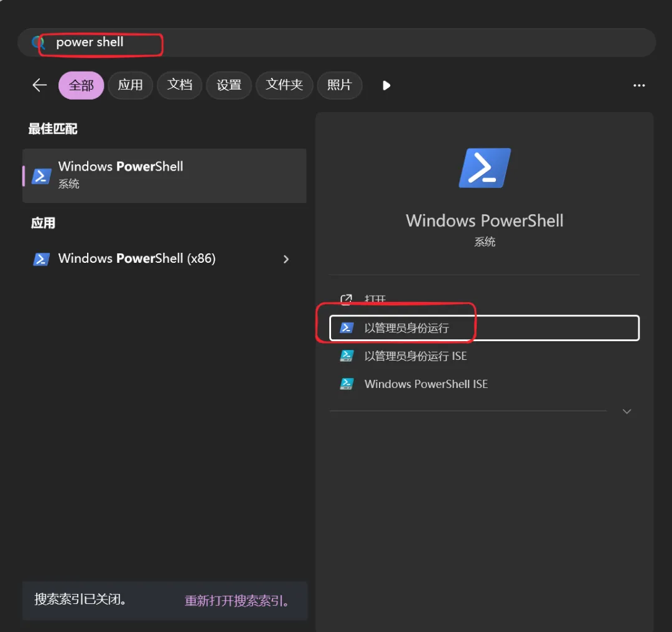Show more filter tabs with play arrow

click(x=386, y=85)
